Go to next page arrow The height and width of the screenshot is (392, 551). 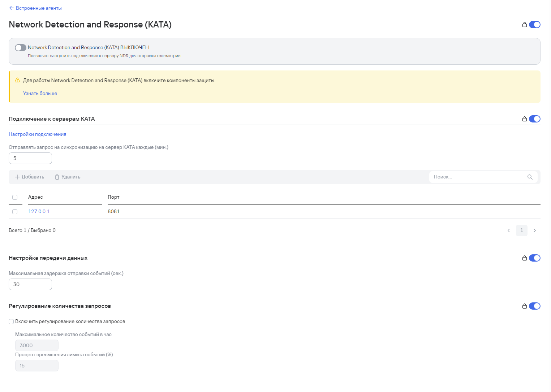coord(535,231)
